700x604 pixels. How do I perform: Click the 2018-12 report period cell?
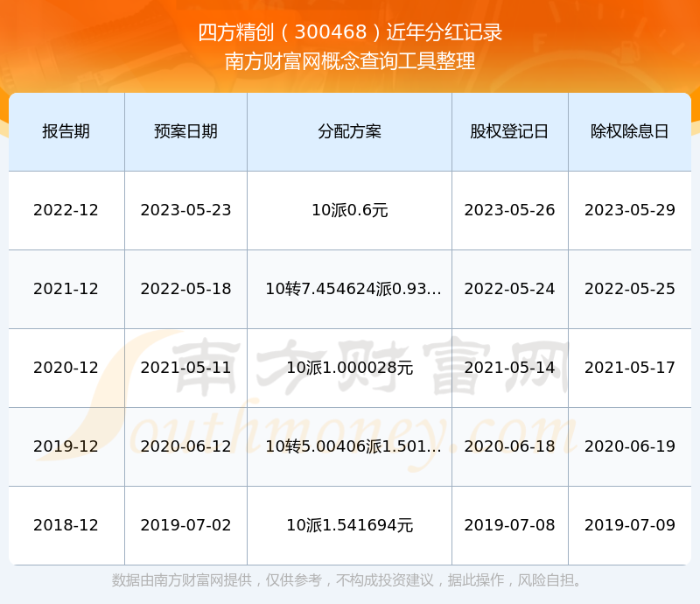coord(66,525)
